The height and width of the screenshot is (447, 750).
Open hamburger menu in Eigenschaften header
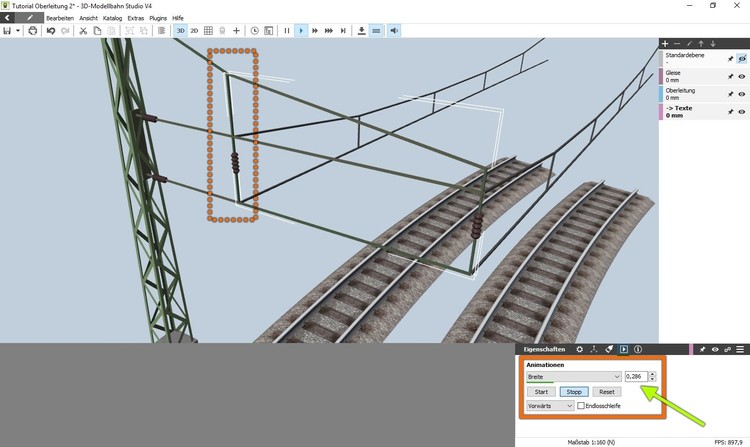[x=740, y=349]
